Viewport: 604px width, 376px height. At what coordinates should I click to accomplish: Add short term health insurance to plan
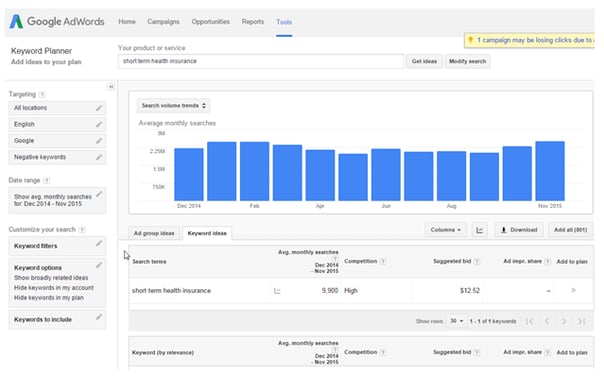pyautogui.click(x=573, y=290)
